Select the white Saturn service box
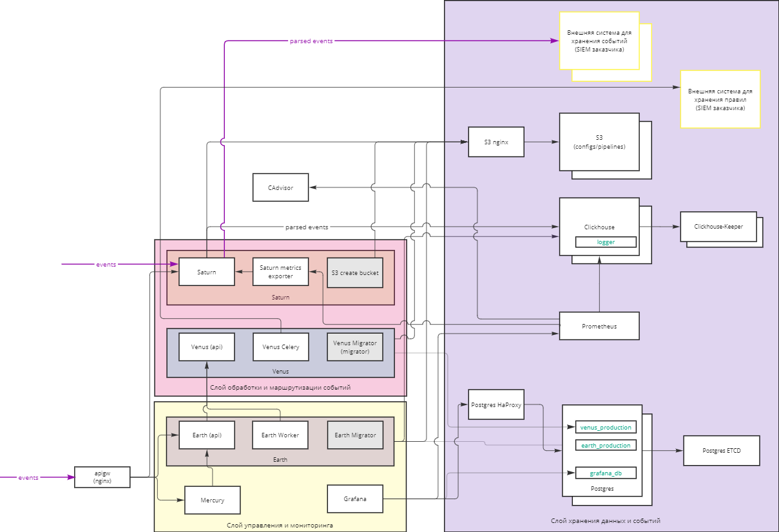Viewport: 779px width, 532px height. [x=207, y=272]
